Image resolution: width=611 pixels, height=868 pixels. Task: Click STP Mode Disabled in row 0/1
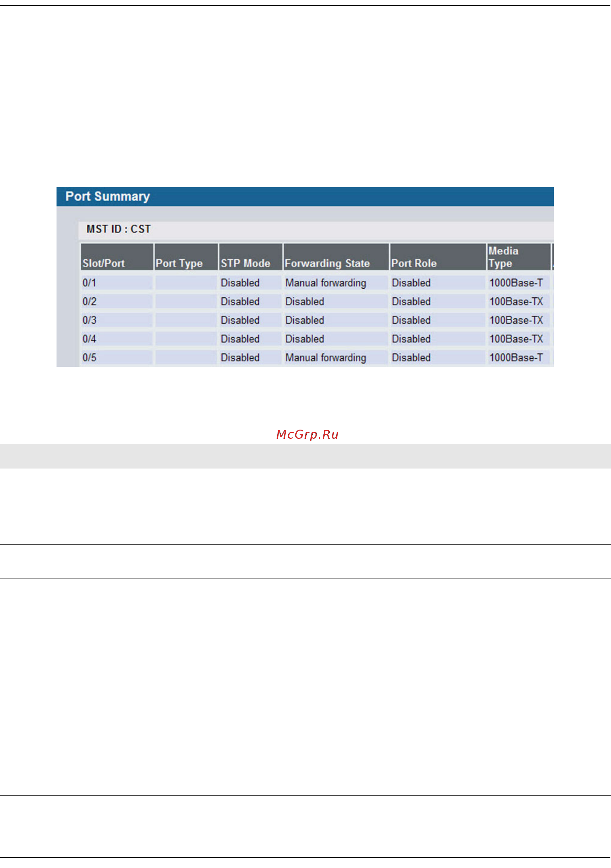click(x=240, y=283)
